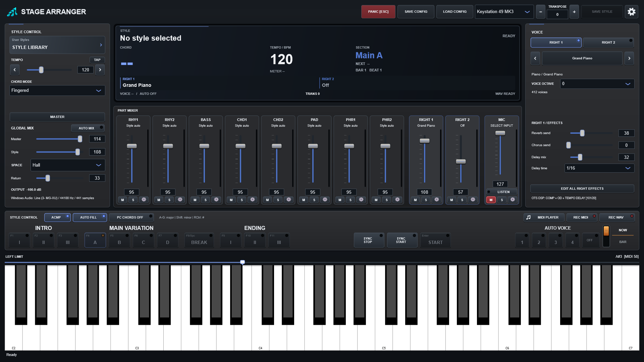This screenshot has width=644, height=362.
Task: Decrease tempo with left arrow
Action: coord(15,70)
